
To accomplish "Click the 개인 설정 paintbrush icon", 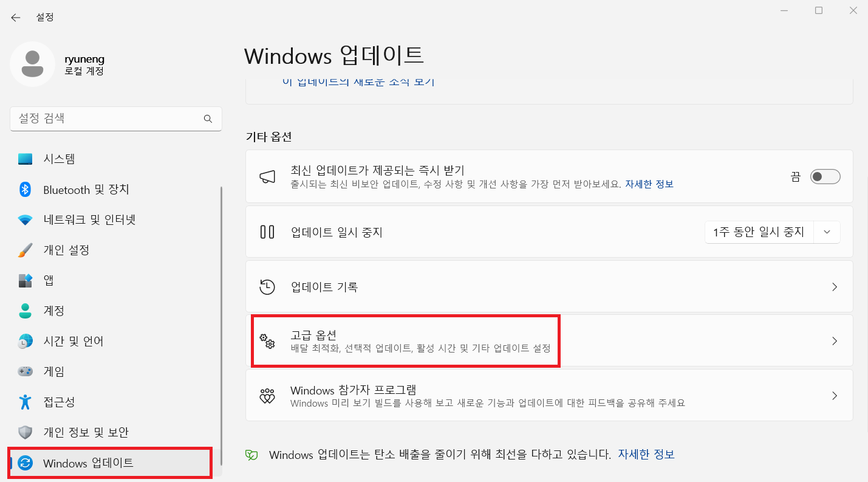I will click(25, 250).
